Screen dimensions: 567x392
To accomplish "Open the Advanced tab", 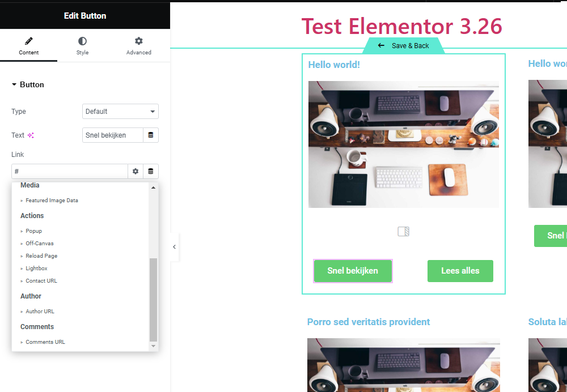I will point(139,46).
